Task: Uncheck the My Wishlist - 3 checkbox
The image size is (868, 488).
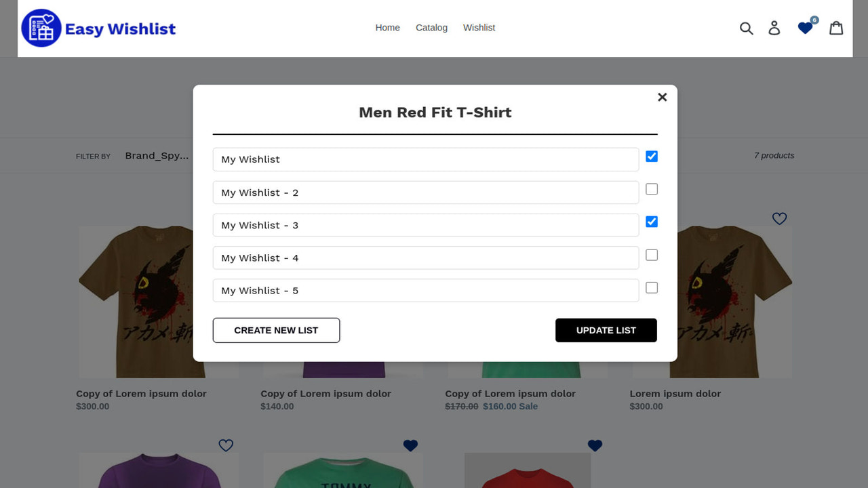Action: tap(651, 222)
